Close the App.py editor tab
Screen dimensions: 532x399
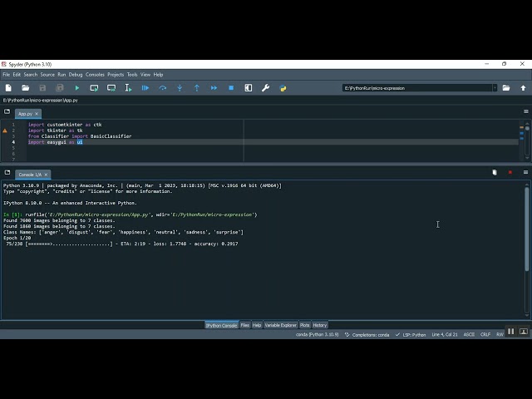coord(37,114)
